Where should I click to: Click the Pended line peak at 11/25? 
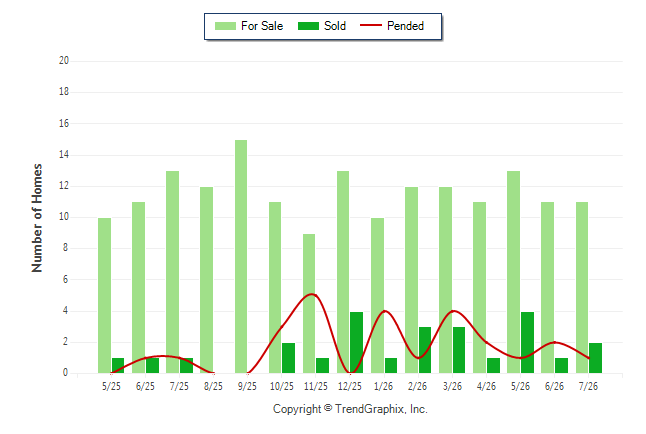point(312,294)
